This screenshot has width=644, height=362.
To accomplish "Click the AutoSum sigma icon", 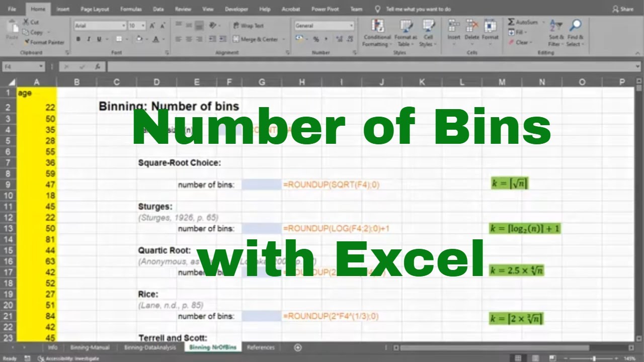I will [x=511, y=22].
